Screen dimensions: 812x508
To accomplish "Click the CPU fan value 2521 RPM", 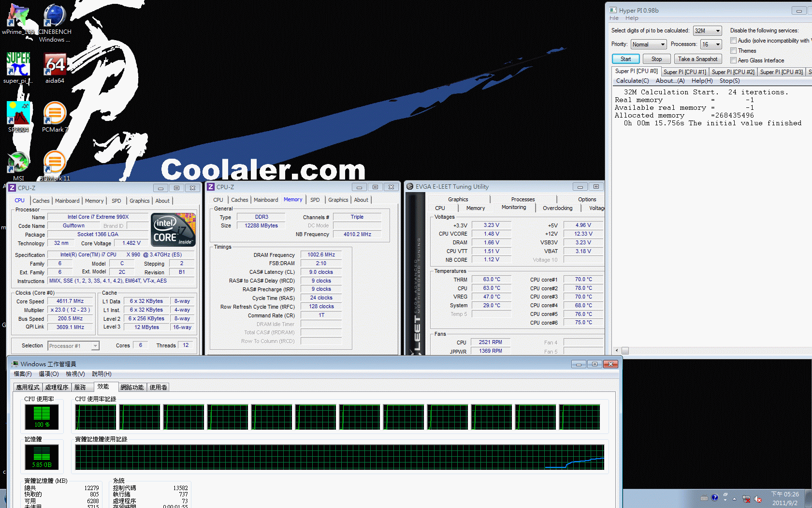I will click(491, 342).
